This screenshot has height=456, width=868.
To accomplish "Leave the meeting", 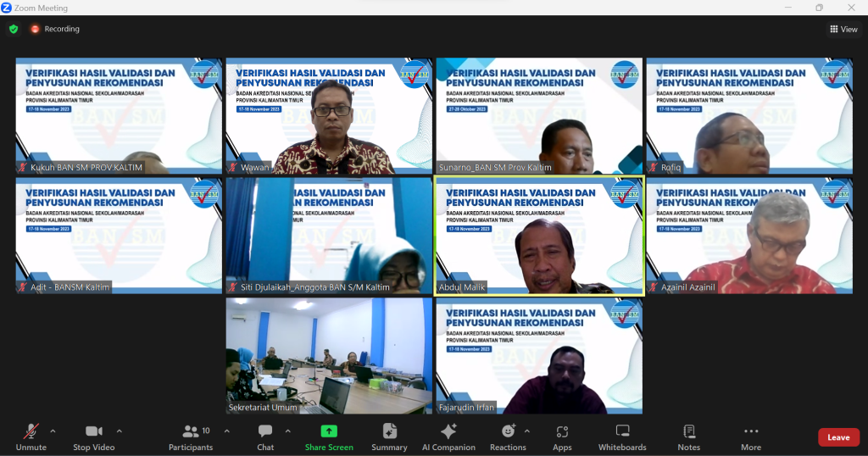I will (838, 437).
